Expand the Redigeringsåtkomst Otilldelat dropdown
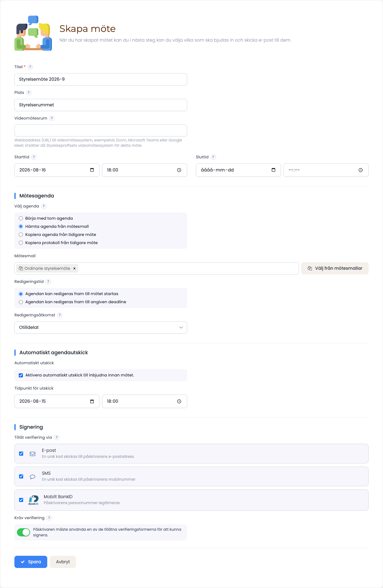 pyautogui.click(x=101, y=327)
